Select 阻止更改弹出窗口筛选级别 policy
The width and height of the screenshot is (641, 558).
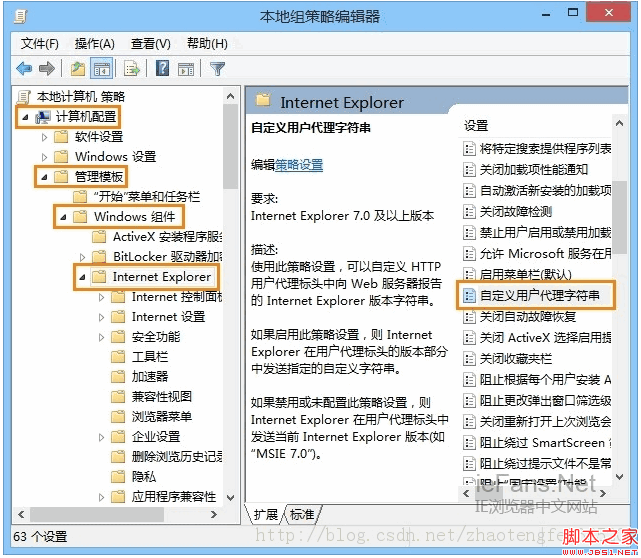click(x=538, y=401)
